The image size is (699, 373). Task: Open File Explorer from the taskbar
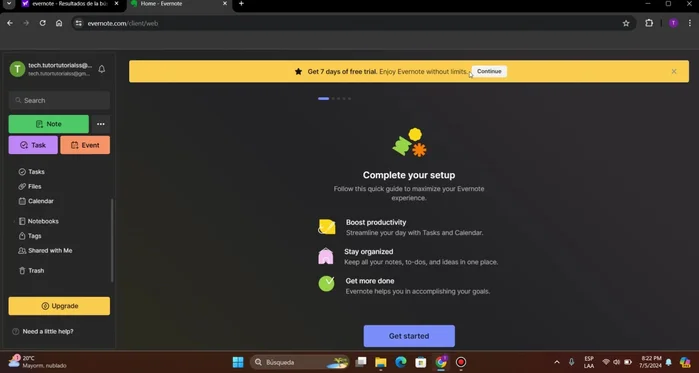(x=381, y=362)
